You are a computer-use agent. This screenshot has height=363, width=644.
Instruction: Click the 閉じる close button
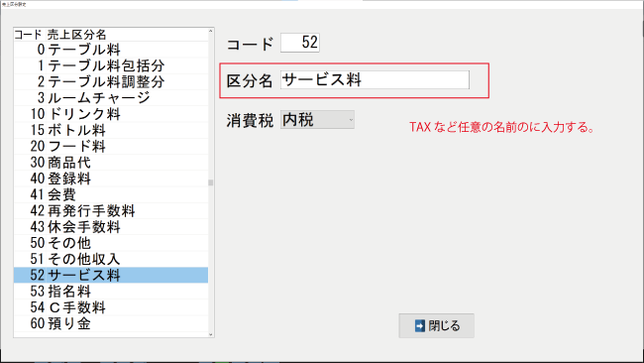[436, 326]
